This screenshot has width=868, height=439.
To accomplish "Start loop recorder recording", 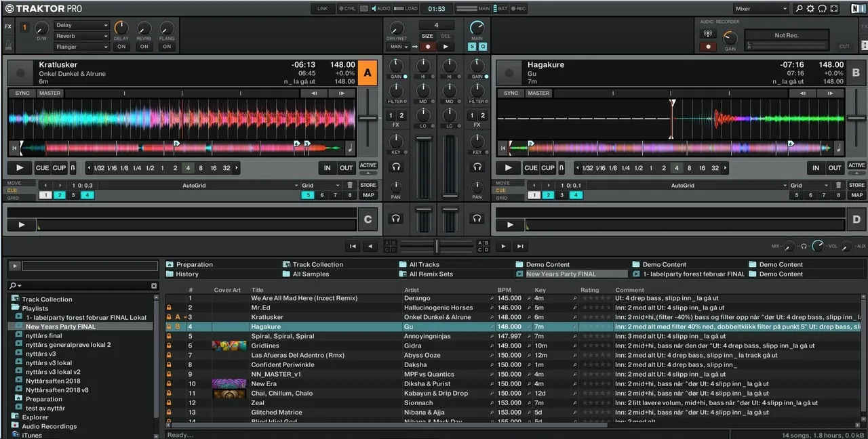I will [x=427, y=47].
